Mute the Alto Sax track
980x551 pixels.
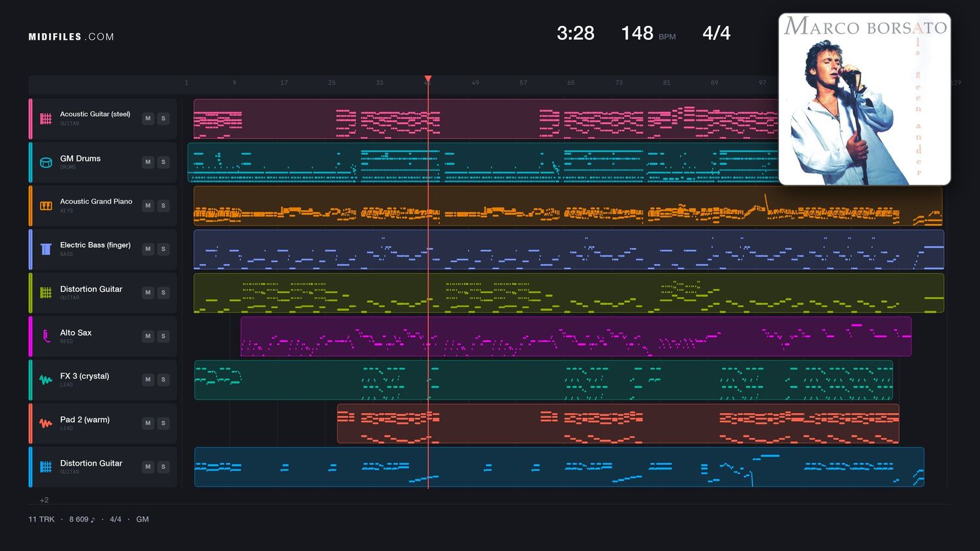[x=148, y=336]
